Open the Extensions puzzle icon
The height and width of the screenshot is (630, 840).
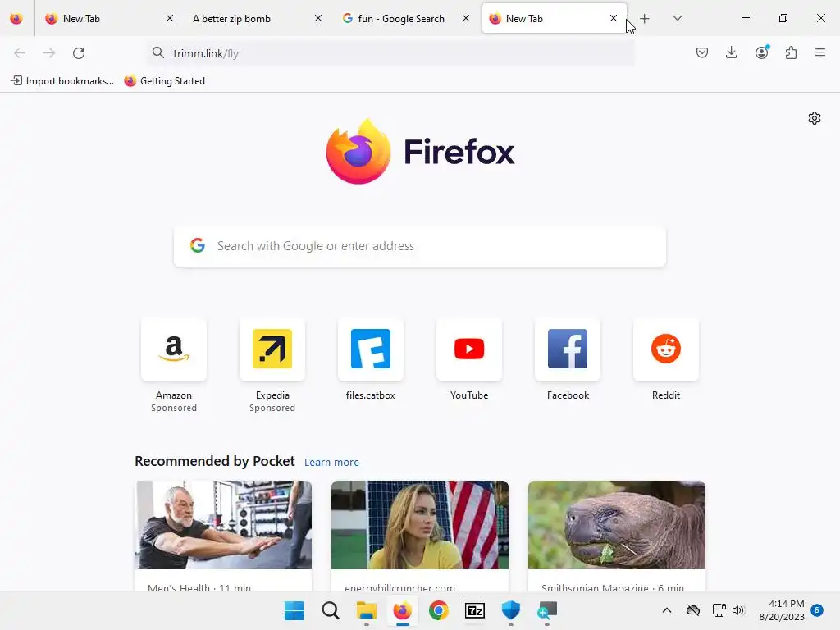[x=792, y=52]
